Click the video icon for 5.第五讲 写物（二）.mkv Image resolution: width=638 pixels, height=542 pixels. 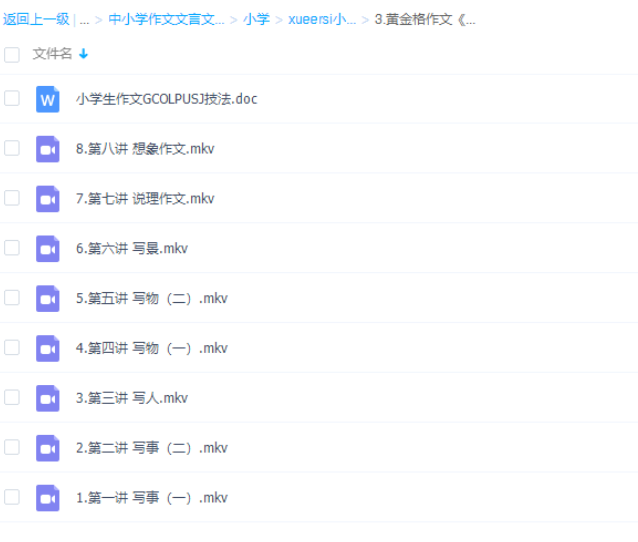tap(48, 299)
